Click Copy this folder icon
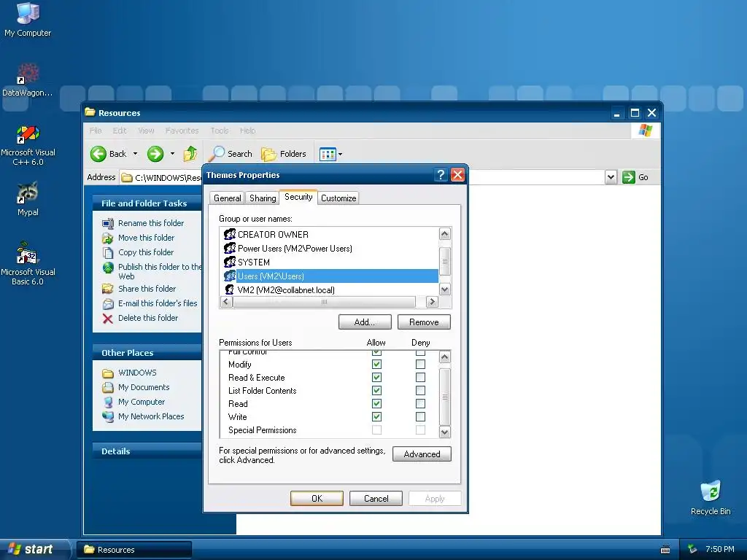Screen dimensions: 747x560 pyautogui.click(x=108, y=253)
